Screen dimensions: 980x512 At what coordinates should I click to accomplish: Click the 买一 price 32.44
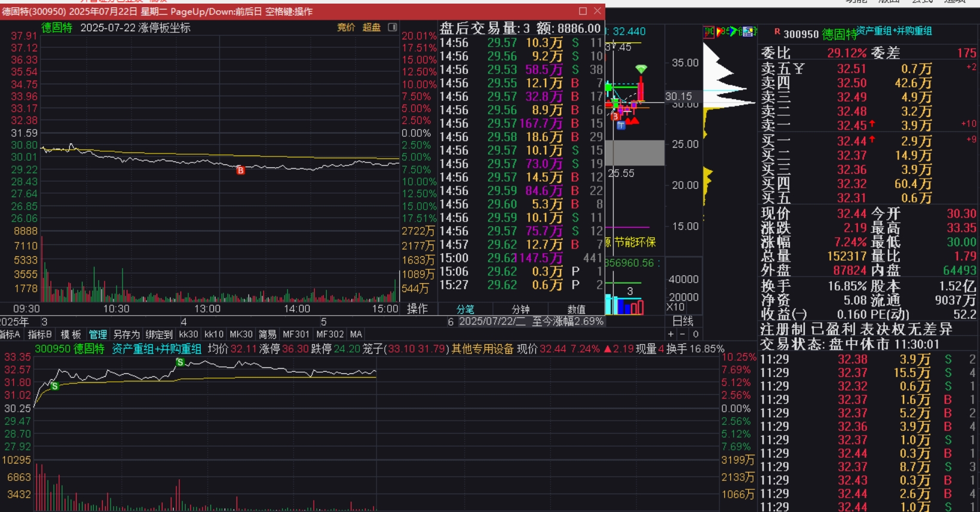click(x=852, y=141)
